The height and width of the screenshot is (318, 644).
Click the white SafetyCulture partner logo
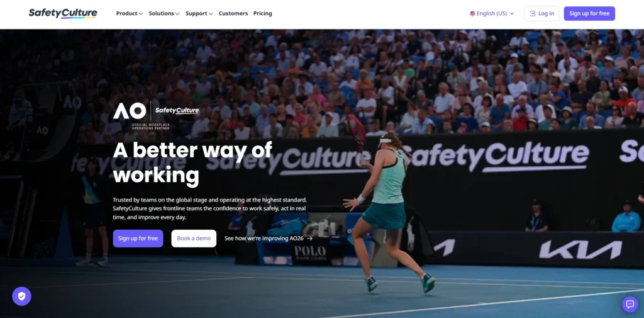(177, 110)
